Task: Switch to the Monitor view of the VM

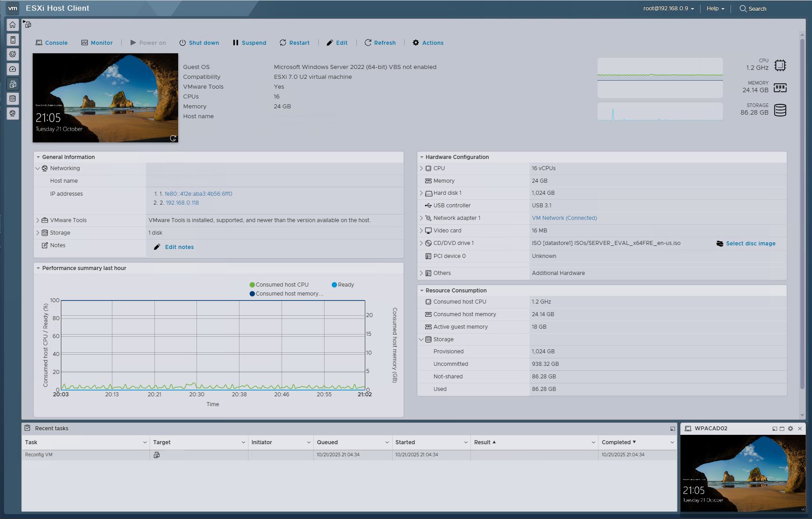Action: pos(97,43)
